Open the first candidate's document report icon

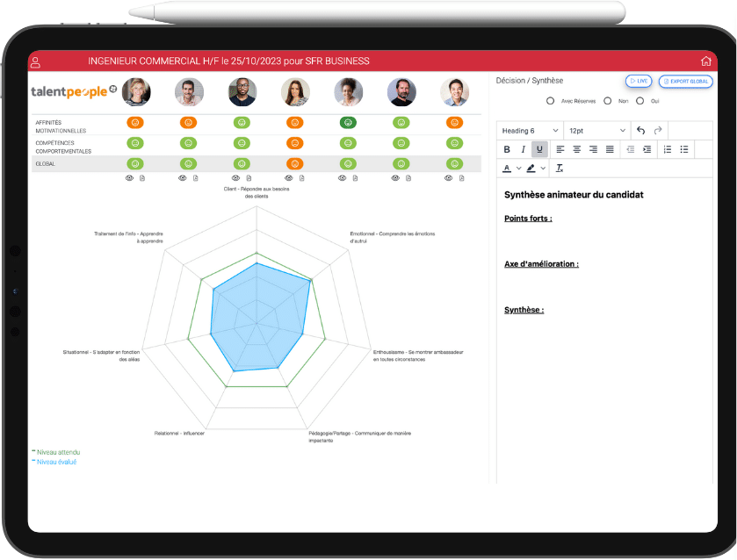(142, 178)
